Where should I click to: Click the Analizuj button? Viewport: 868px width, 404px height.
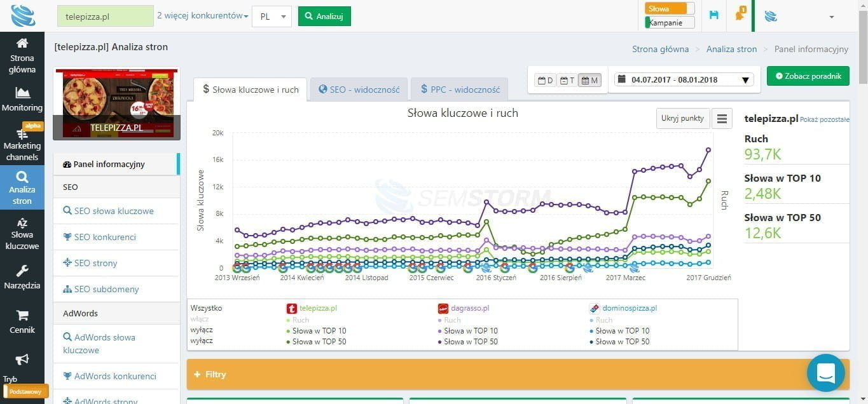tap(324, 17)
